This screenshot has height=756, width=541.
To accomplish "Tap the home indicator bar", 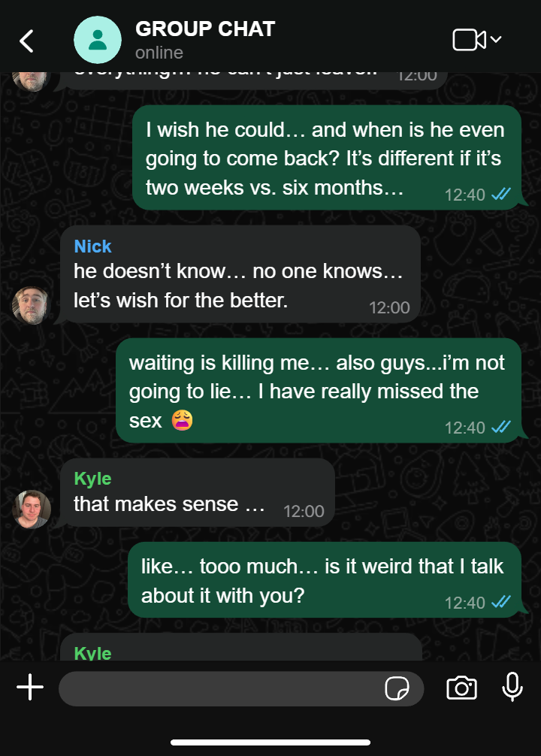I will coord(270,742).
